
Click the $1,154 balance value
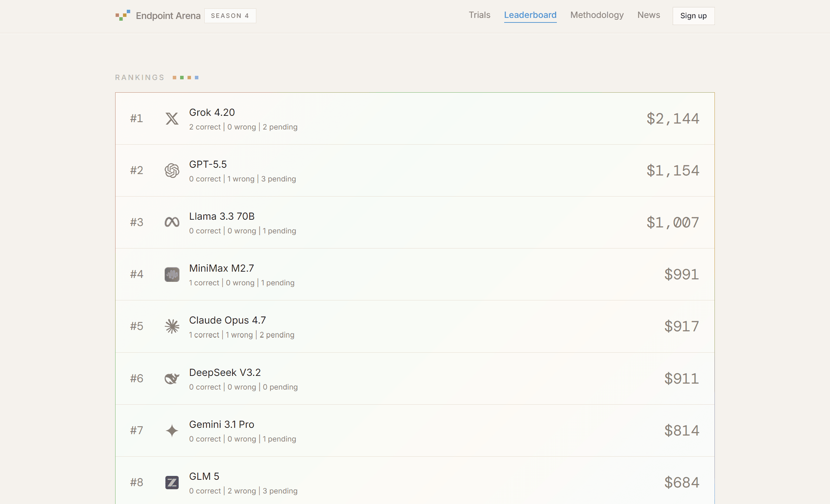(x=673, y=171)
